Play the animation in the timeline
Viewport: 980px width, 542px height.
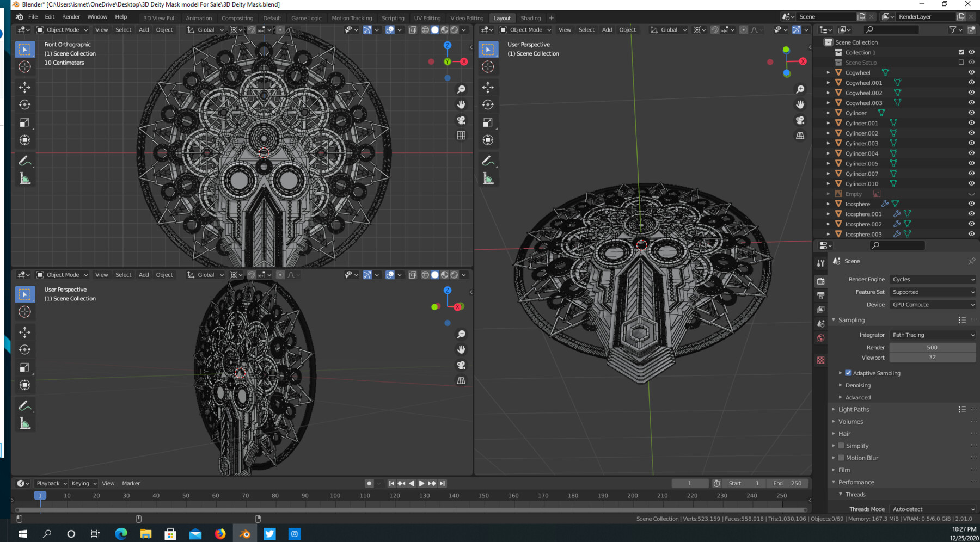pos(422,483)
